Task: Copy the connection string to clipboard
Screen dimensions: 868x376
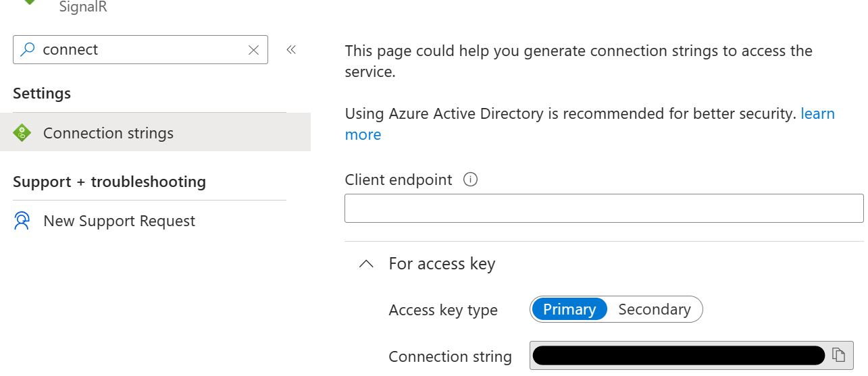Action: tap(838, 354)
